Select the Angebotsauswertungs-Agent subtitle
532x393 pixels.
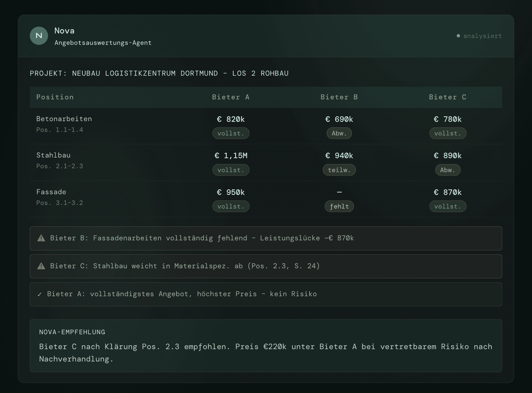coord(103,43)
